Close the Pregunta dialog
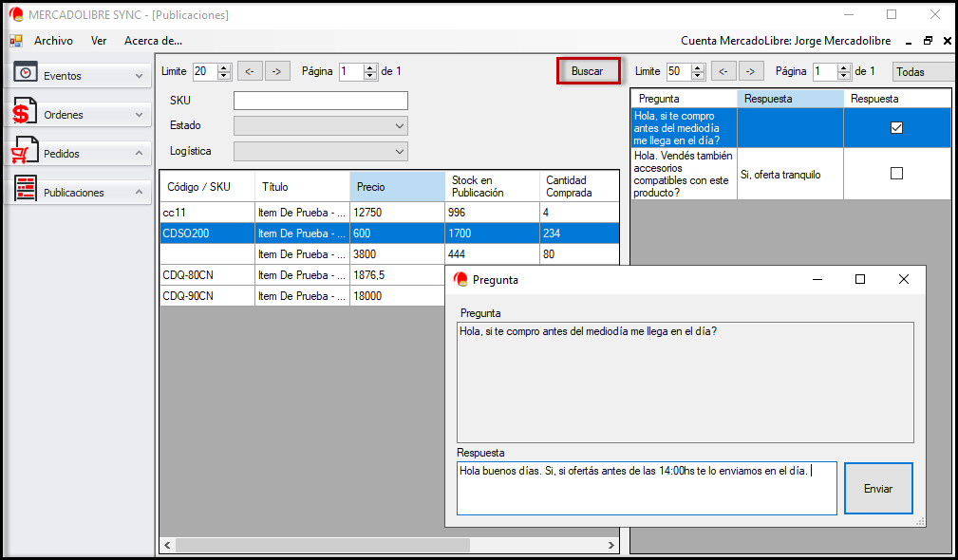 click(904, 279)
